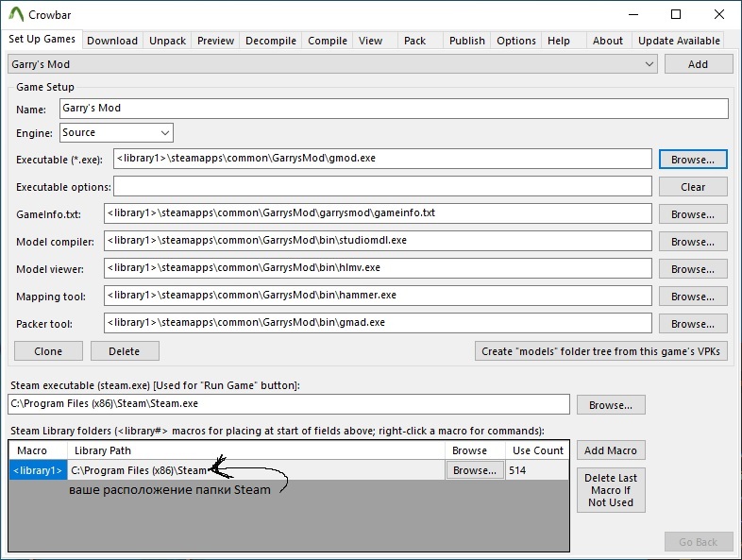Screen dimensions: 742x560
Task: Browse for the GameInfo.txt file
Action: 693,214
